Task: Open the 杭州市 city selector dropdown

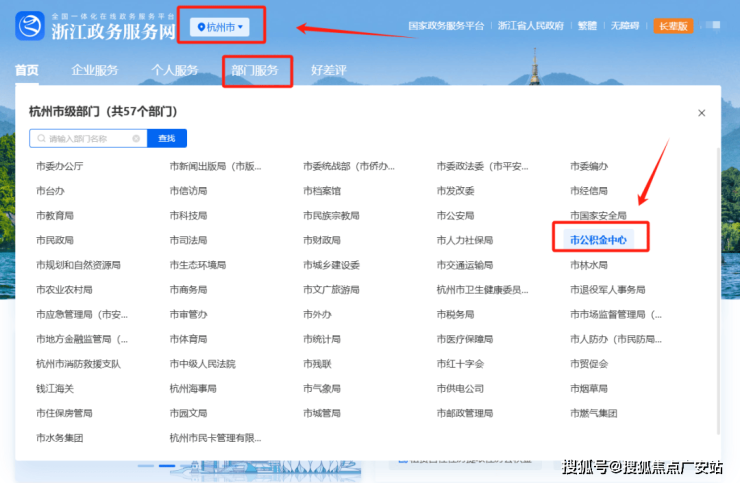Action: tap(221, 26)
